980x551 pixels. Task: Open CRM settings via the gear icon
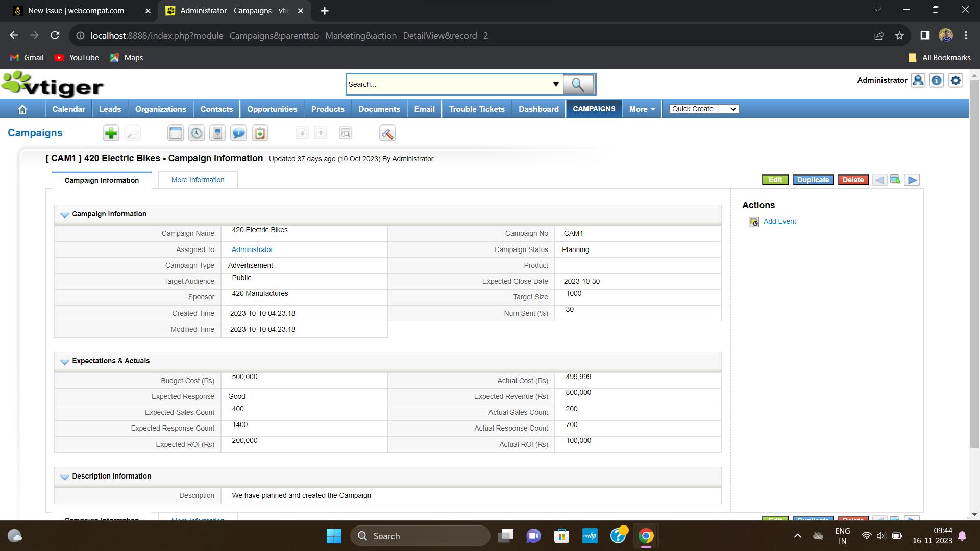(x=955, y=80)
